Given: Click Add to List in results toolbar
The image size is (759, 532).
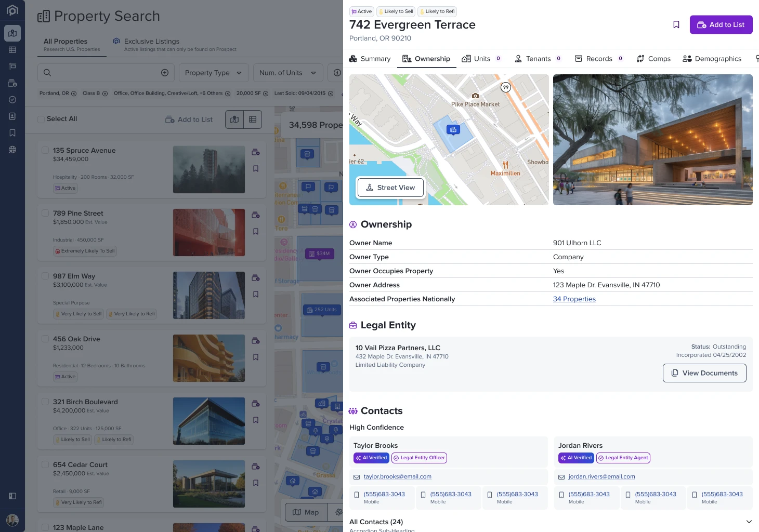Looking at the screenshot, I should point(189,119).
